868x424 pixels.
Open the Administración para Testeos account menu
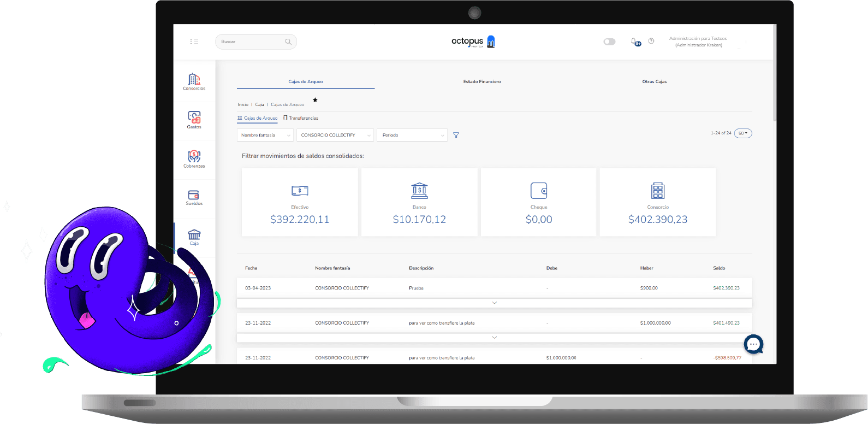(698, 42)
